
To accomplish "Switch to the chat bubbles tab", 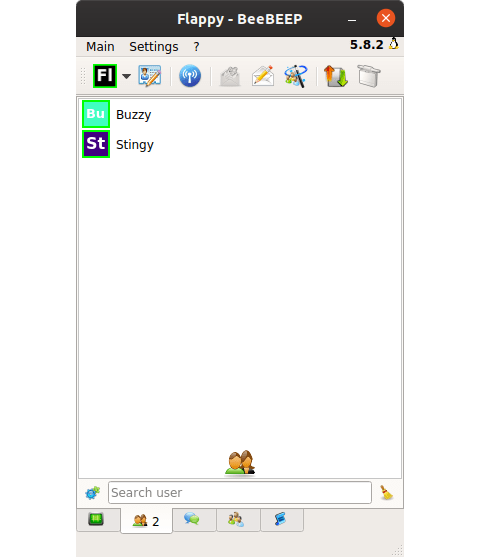I will click(194, 520).
